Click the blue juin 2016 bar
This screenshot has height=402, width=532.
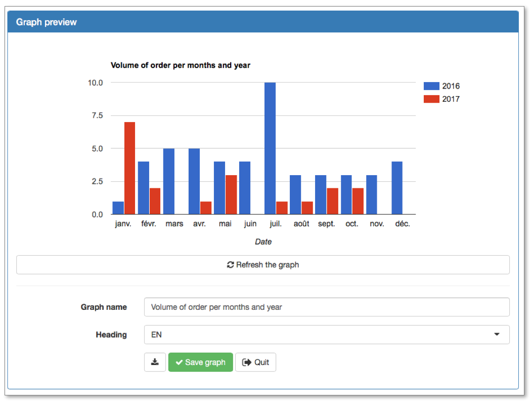pos(245,188)
